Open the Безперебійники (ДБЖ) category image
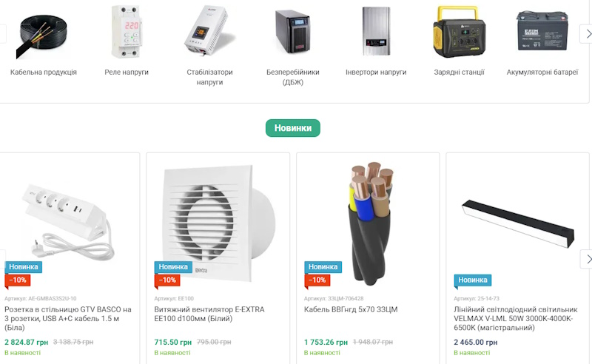The width and height of the screenshot is (592, 364). (292, 31)
